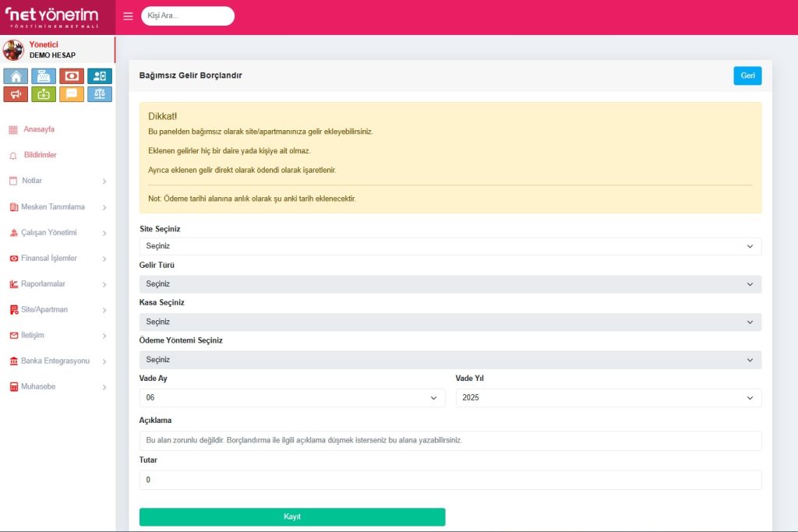Click the green money transfer shortcut icon
The width and height of the screenshot is (798, 532).
[44, 94]
